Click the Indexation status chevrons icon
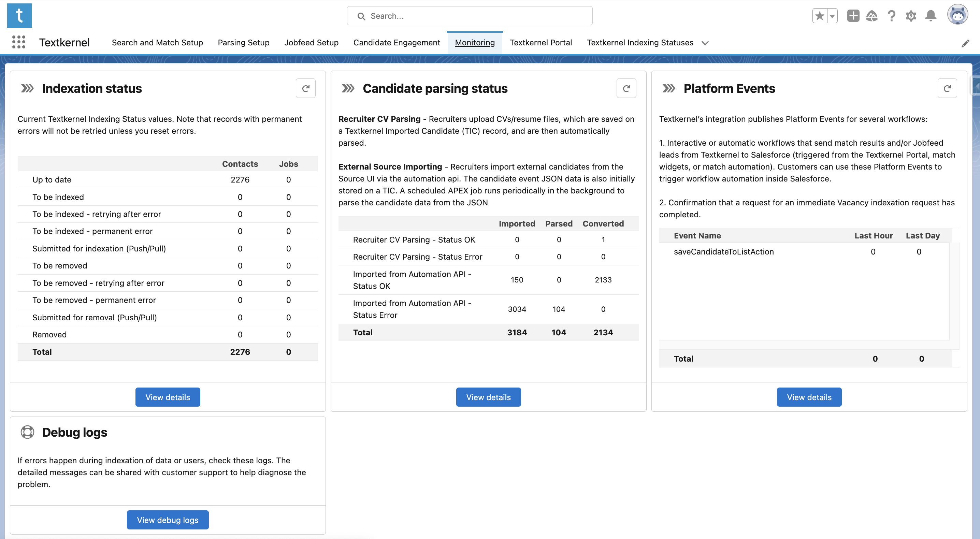Viewport: 980px width, 539px height. click(27, 88)
